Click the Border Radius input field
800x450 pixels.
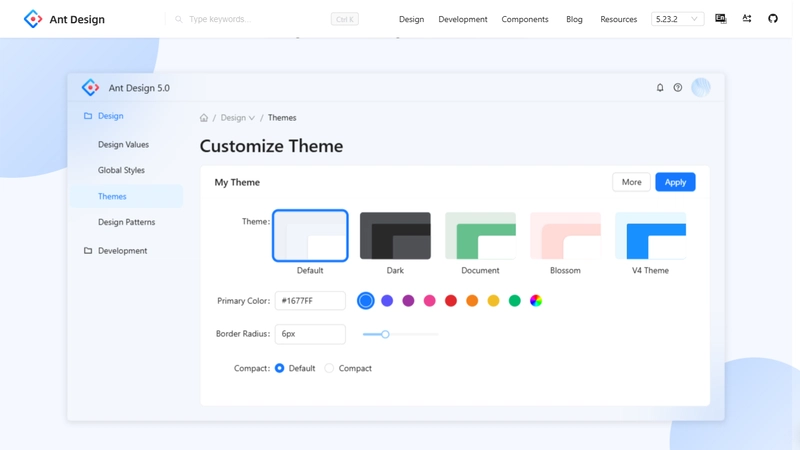(x=310, y=334)
